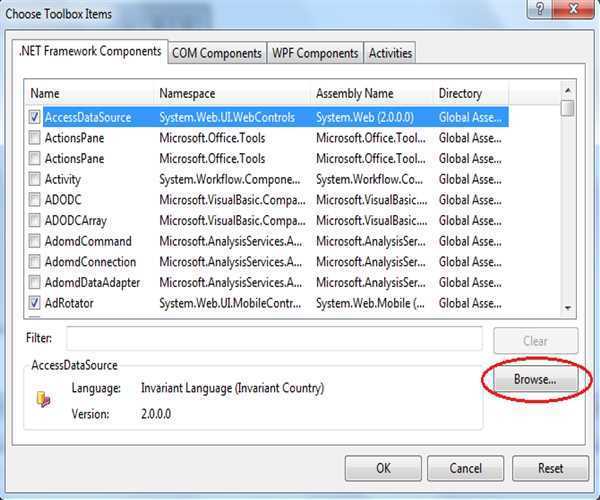Enable the ADODC component checkbox

[35, 200]
